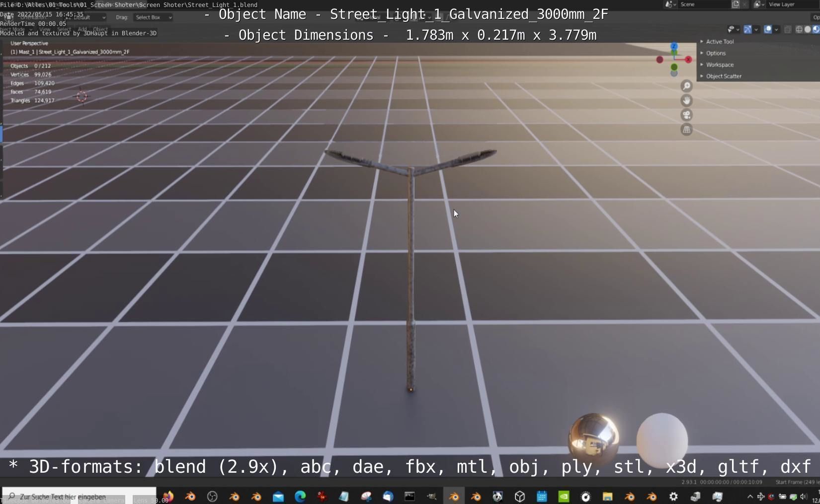Open File Explorer from the taskbar
Viewport: 820px width, 504px height.
(x=607, y=497)
